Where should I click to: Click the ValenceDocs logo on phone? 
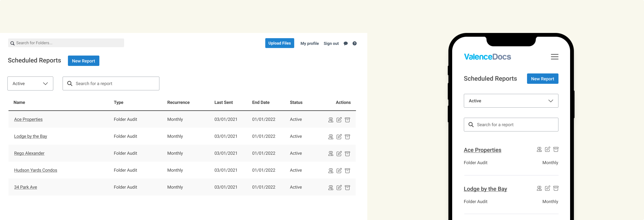487,57
